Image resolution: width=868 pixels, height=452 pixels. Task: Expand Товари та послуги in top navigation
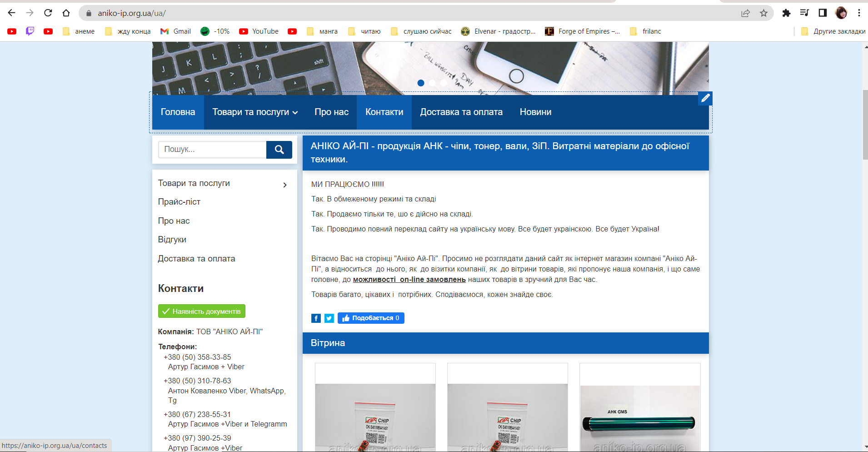255,112
